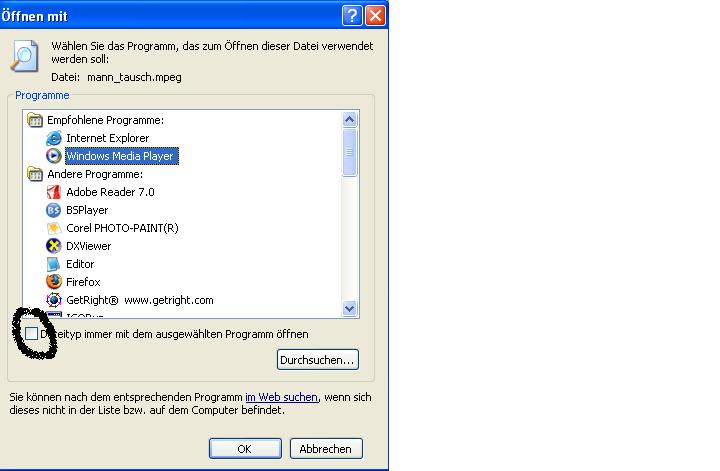Confirm with the OK button
The height and width of the screenshot is (471, 720).
245,449
